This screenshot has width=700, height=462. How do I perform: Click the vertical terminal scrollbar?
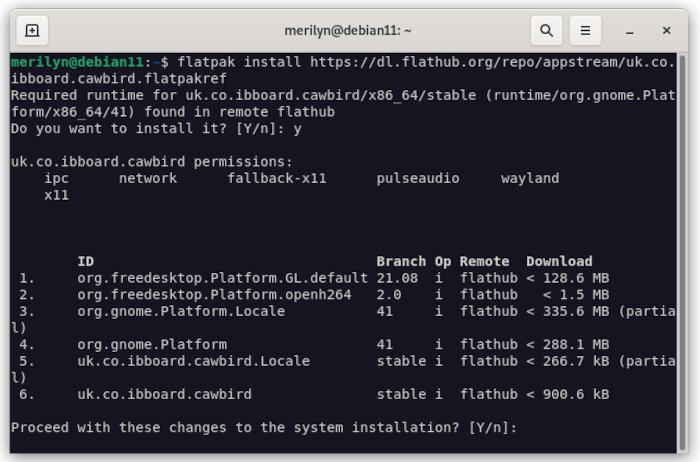pos(682,252)
